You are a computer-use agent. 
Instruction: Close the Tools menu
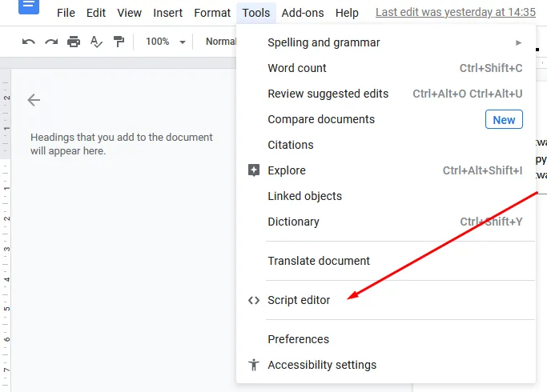click(x=256, y=13)
